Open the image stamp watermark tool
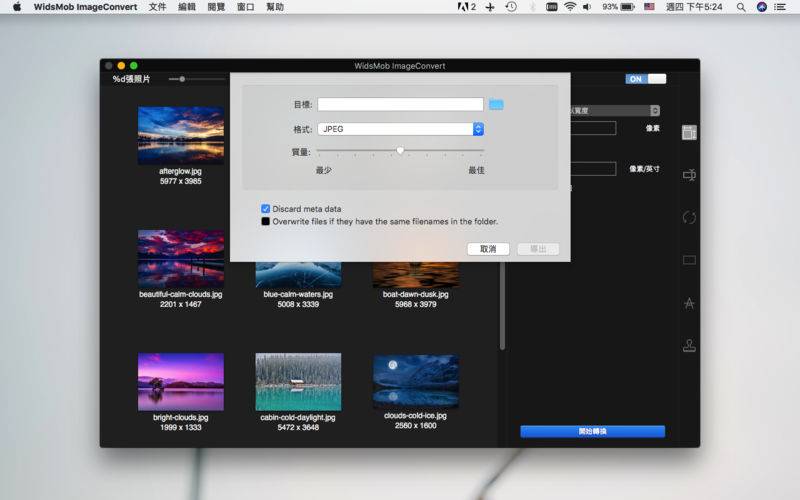800x500 pixels. click(x=689, y=346)
